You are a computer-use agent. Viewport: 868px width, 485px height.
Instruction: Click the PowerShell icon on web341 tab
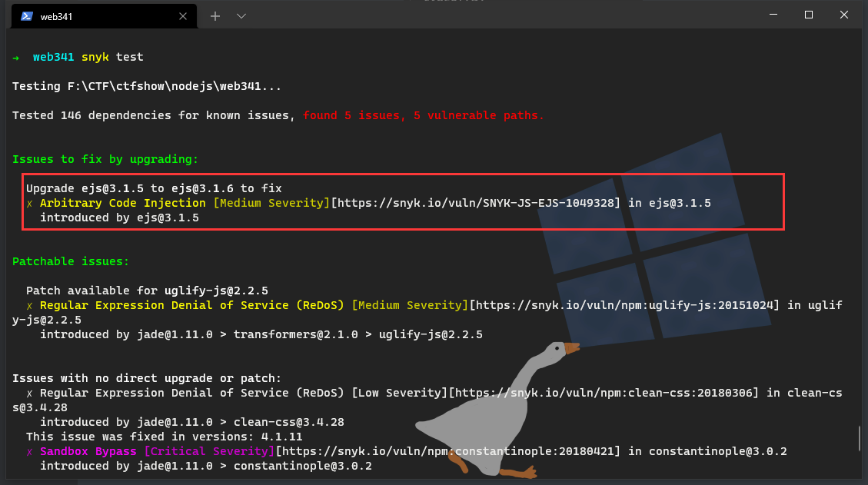point(27,16)
